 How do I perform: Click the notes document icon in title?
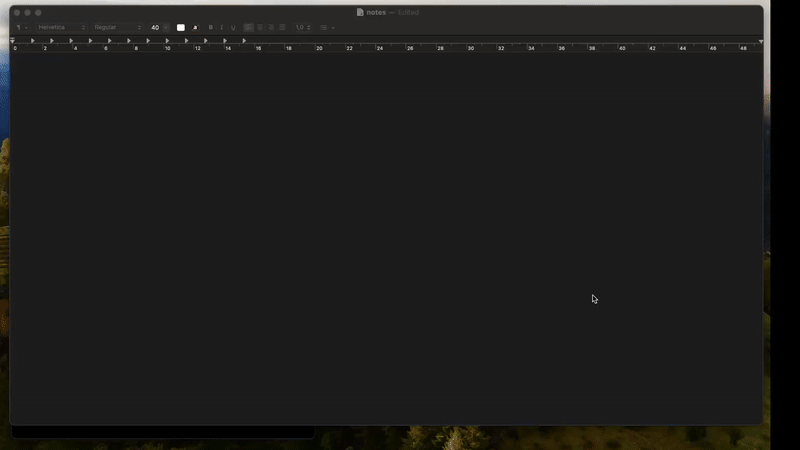(x=360, y=12)
